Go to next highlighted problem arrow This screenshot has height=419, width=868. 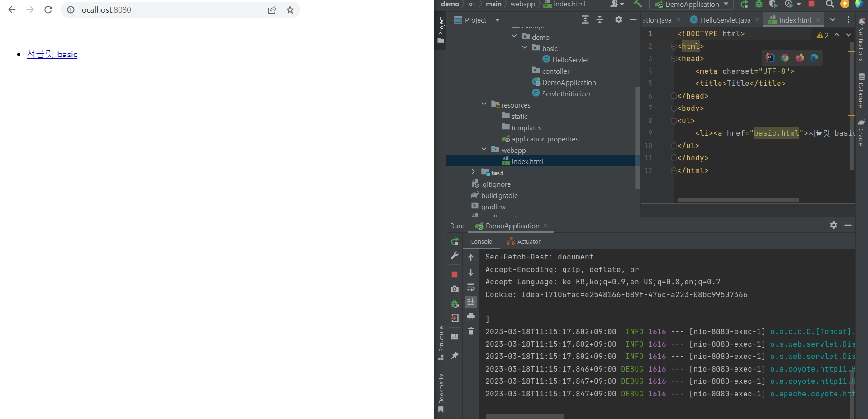pyautogui.click(x=849, y=35)
